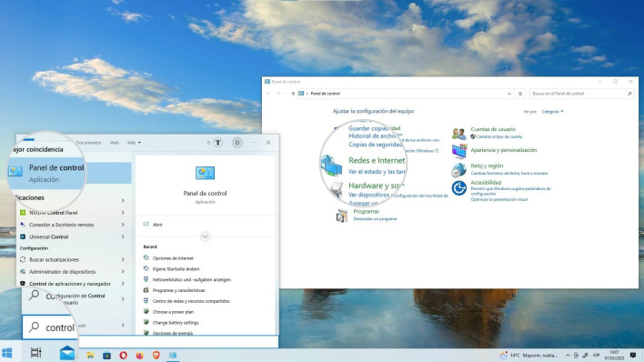
Task: Open recent Netzwerkstatus und -aufgaben anzeigen
Action: 191,279
